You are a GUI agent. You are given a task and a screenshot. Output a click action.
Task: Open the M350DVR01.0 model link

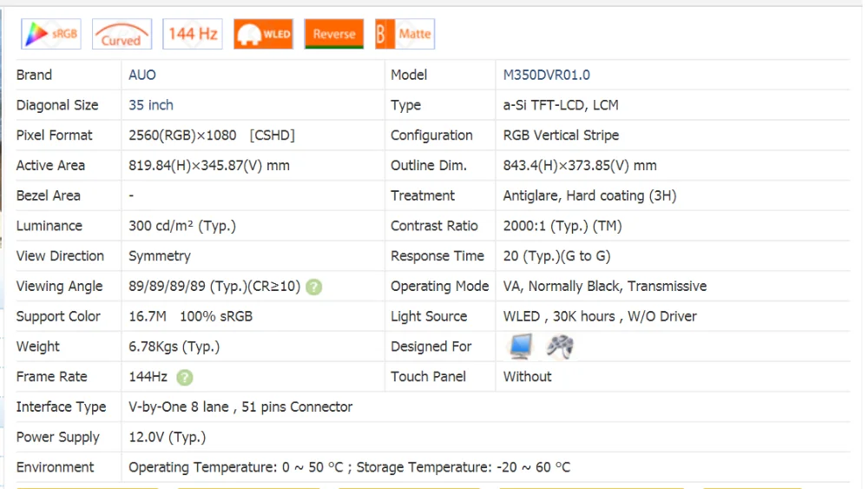pos(546,75)
